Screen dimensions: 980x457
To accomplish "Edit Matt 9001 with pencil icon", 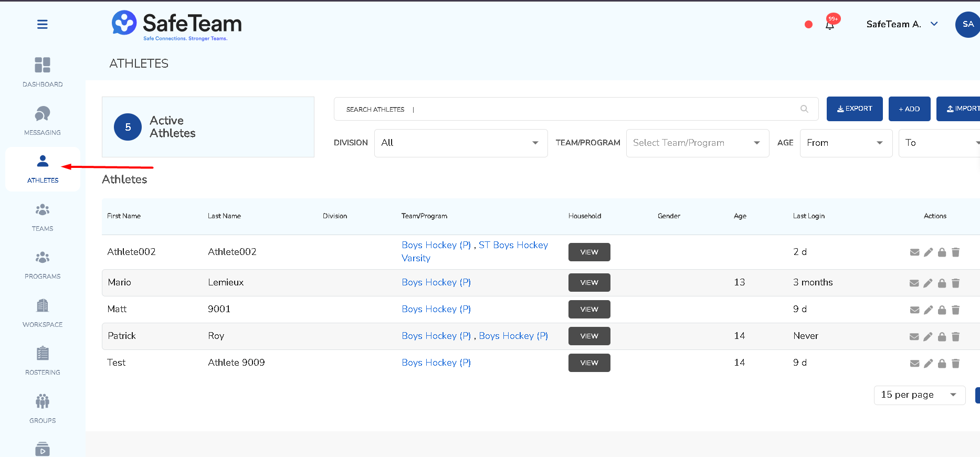I will tap(928, 310).
